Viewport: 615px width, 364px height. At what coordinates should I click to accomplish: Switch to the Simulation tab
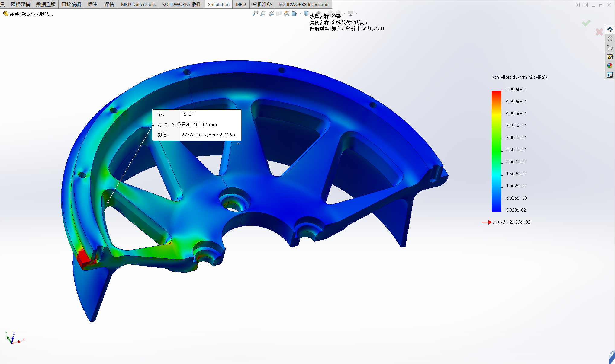click(x=218, y=5)
